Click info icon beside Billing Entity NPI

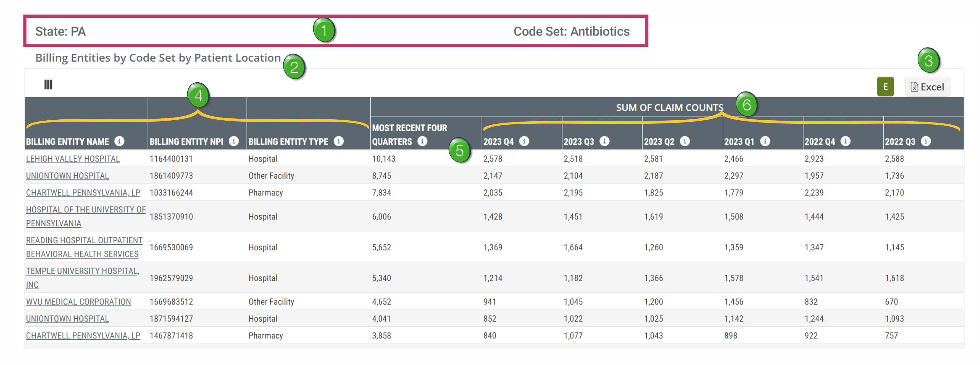[x=234, y=141]
